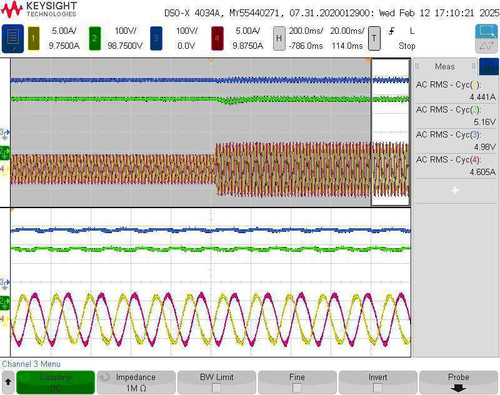
Task: Open the Probe submenu
Action: point(459,382)
